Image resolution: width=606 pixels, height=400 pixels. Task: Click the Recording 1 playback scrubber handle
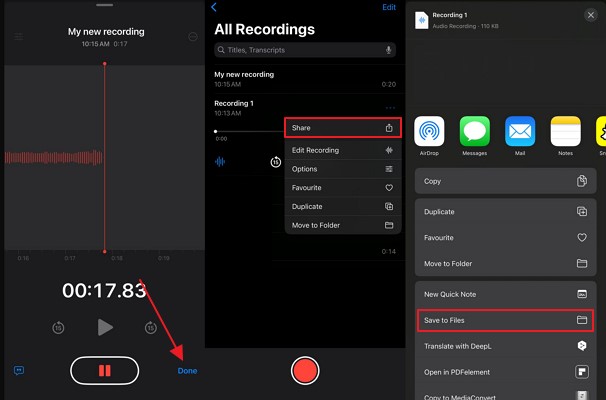pos(216,131)
